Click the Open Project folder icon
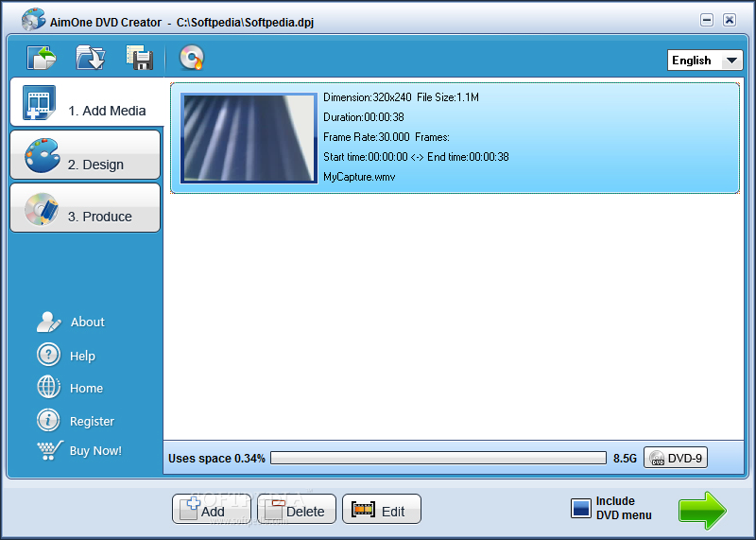 tap(91, 58)
